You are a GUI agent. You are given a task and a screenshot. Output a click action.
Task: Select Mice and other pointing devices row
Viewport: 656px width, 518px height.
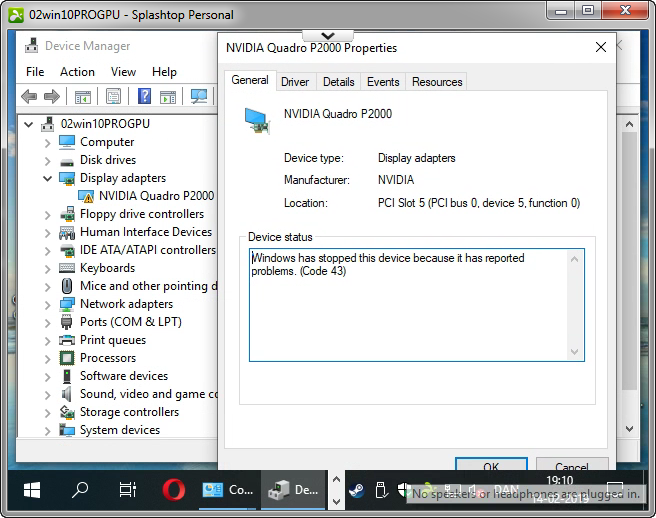[x=139, y=286]
